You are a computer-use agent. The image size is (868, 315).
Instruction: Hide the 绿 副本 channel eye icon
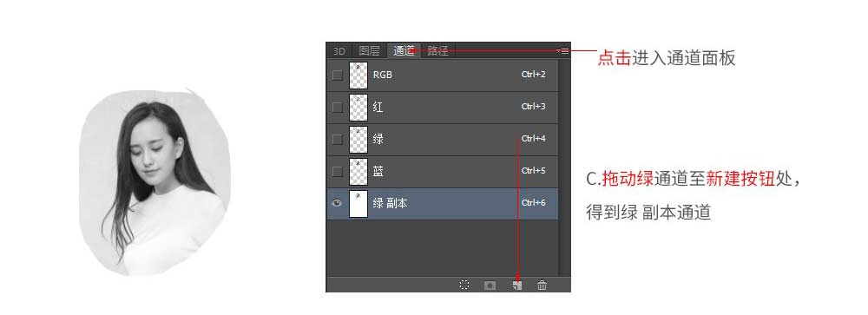[x=337, y=203]
